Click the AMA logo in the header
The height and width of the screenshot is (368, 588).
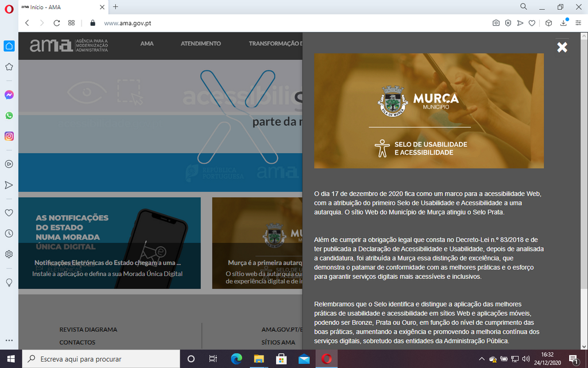[x=69, y=45]
